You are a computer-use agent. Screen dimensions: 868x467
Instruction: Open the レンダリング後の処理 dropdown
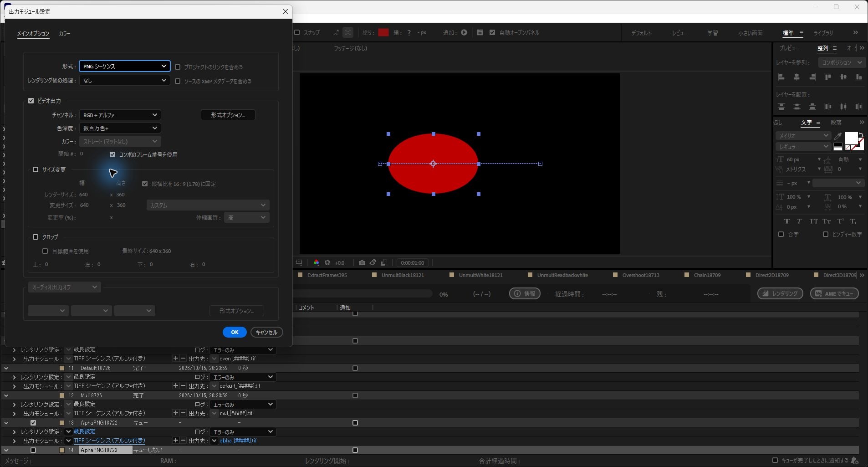125,80
